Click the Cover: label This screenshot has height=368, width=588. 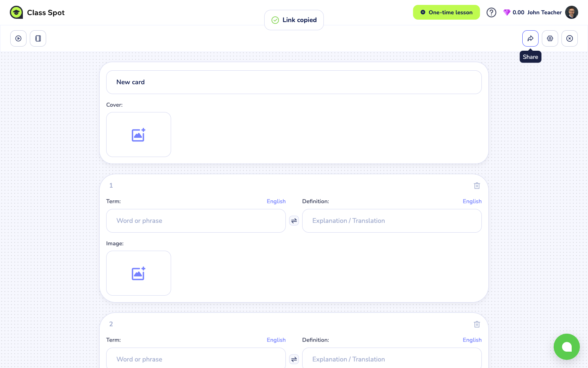(114, 105)
